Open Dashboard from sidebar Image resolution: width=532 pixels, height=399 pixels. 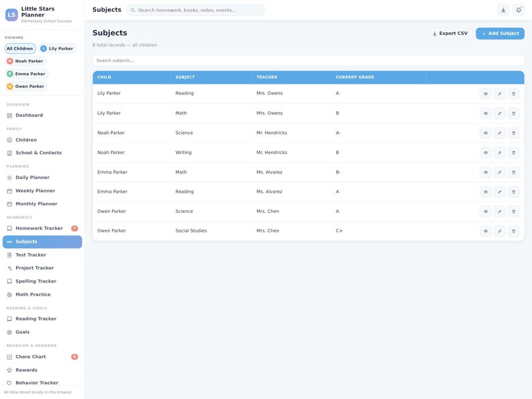[x=42, y=115]
